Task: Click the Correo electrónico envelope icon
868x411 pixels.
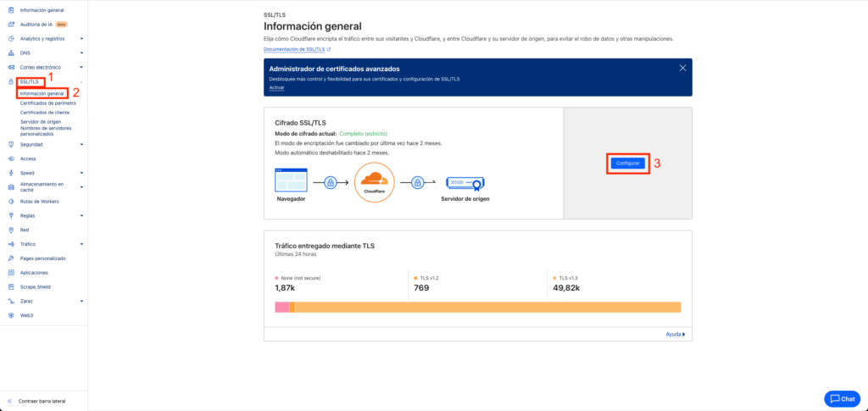Action: [11, 68]
